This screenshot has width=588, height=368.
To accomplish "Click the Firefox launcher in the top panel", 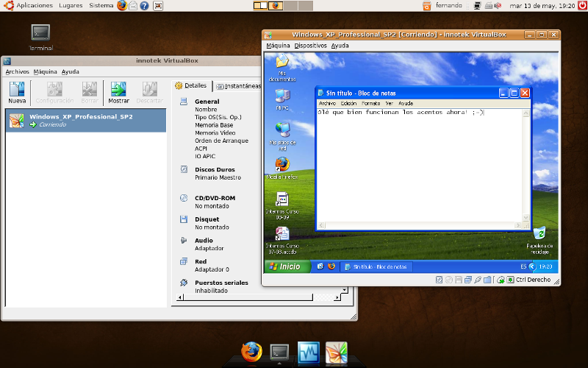I will click(x=121, y=5).
